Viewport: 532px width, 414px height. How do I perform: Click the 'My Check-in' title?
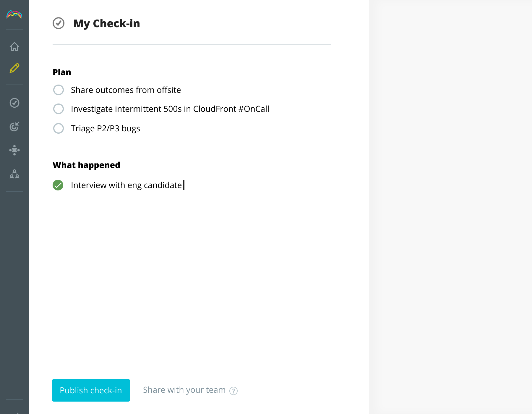tap(106, 23)
